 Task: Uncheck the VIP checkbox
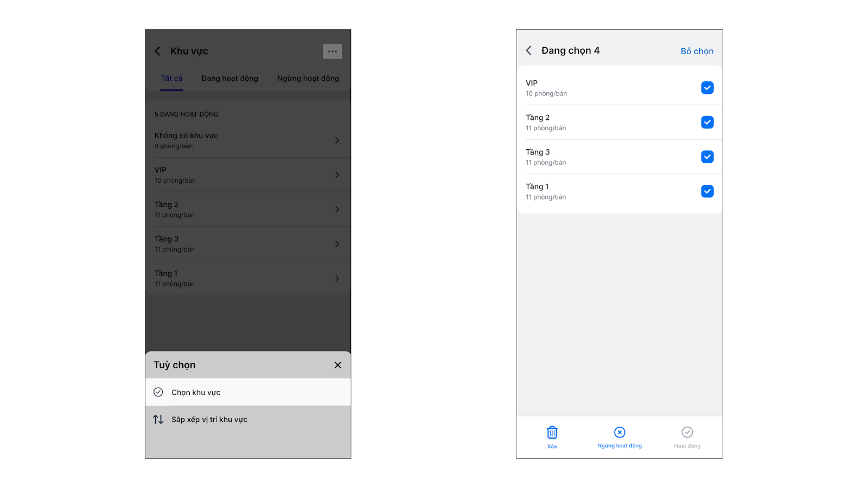[707, 88]
